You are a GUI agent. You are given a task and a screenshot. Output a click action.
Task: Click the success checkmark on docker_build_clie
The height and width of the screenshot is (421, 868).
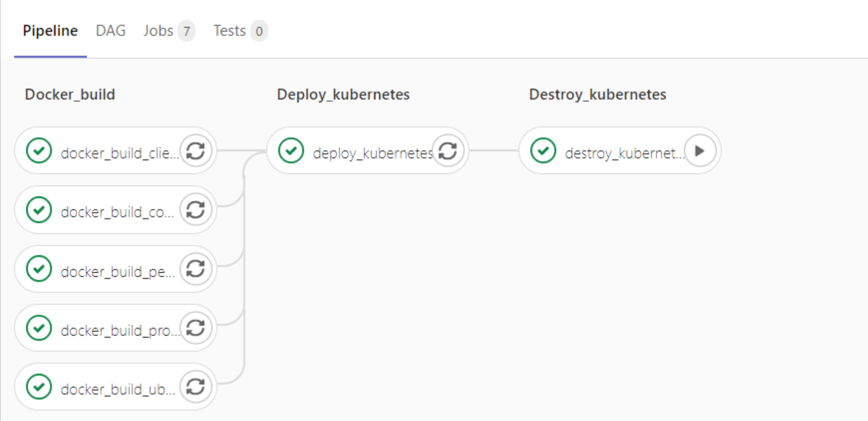39,150
